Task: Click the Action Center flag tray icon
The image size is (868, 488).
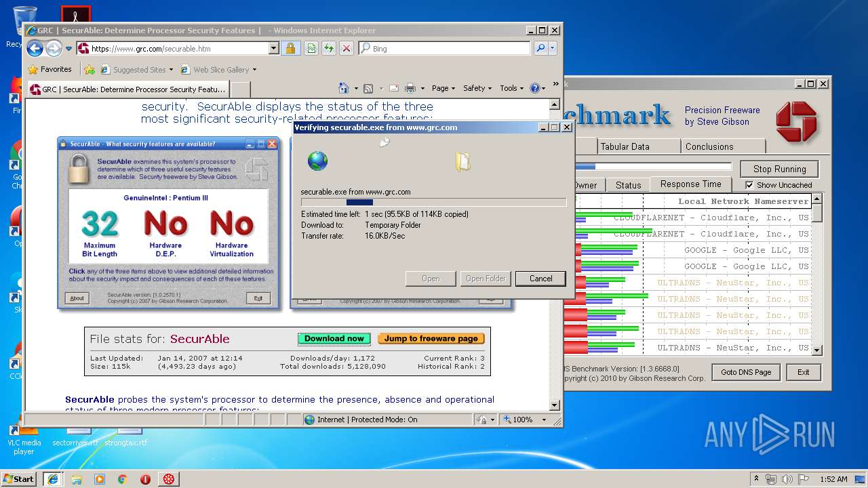Action: 804,479
